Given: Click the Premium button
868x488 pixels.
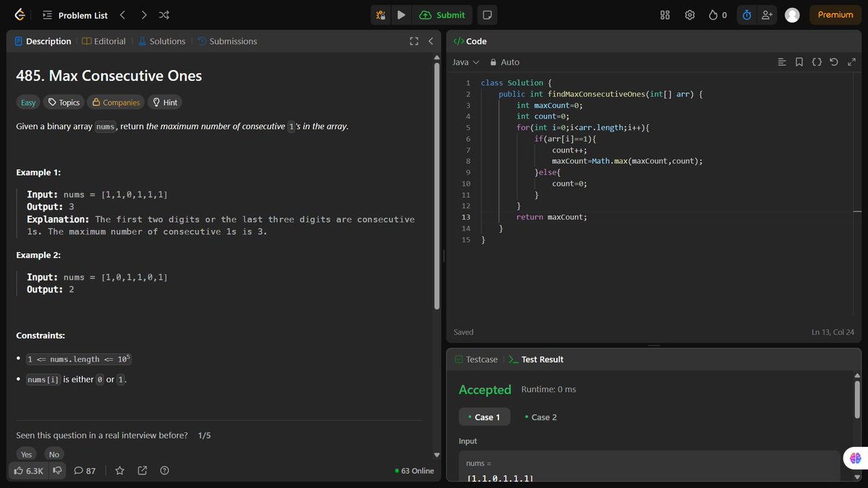Looking at the screenshot, I should [x=835, y=14].
